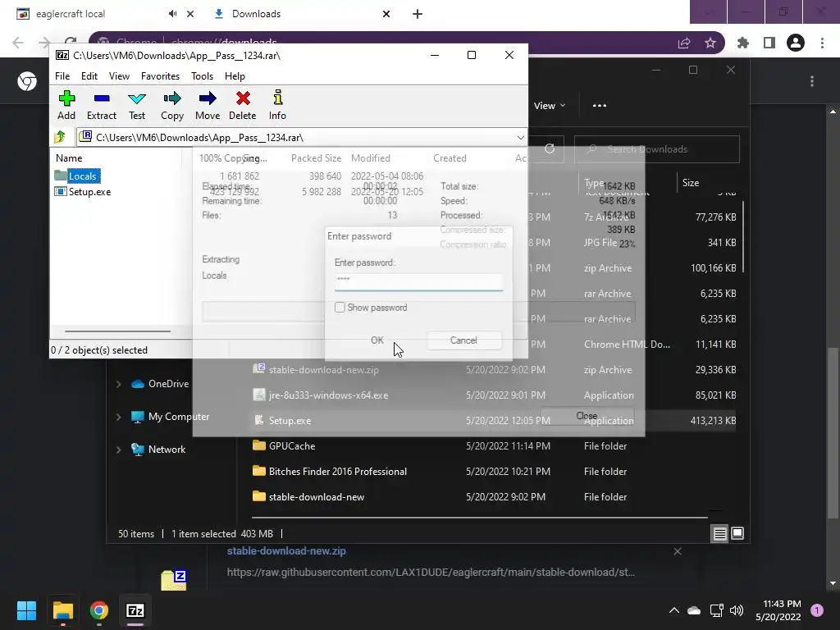This screenshot has height=630, width=840.
Task: Open the Chrome three-dot menu
Action: click(822, 43)
